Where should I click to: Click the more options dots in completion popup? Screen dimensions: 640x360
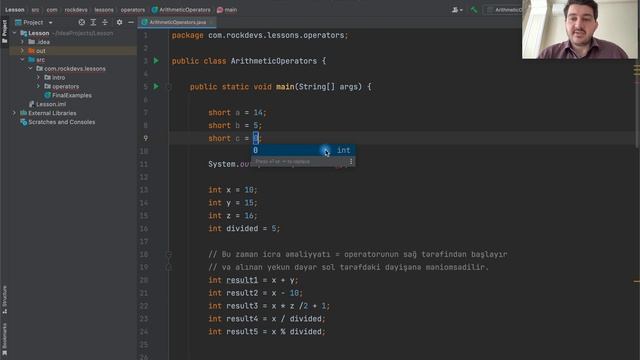coord(351,162)
